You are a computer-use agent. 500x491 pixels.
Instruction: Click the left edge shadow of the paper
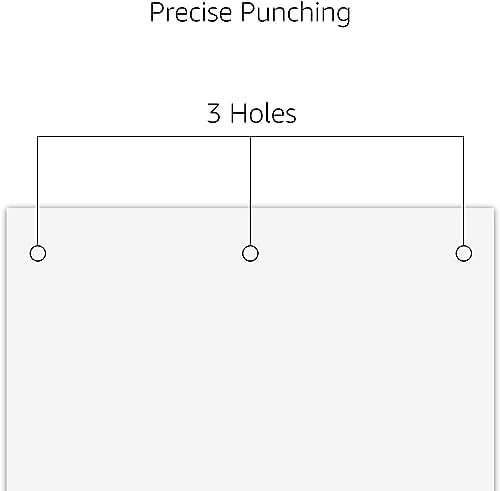6,350
